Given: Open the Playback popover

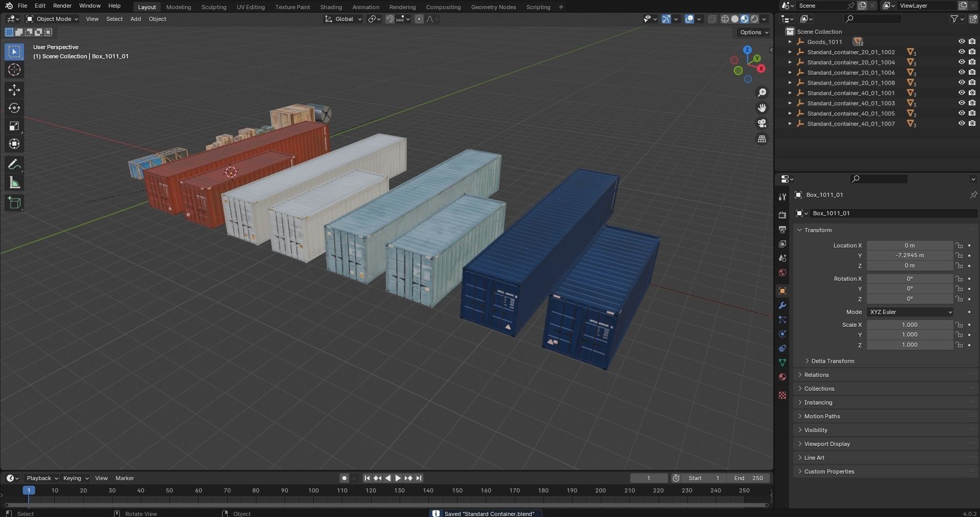Looking at the screenshot, I should point(41,478).
